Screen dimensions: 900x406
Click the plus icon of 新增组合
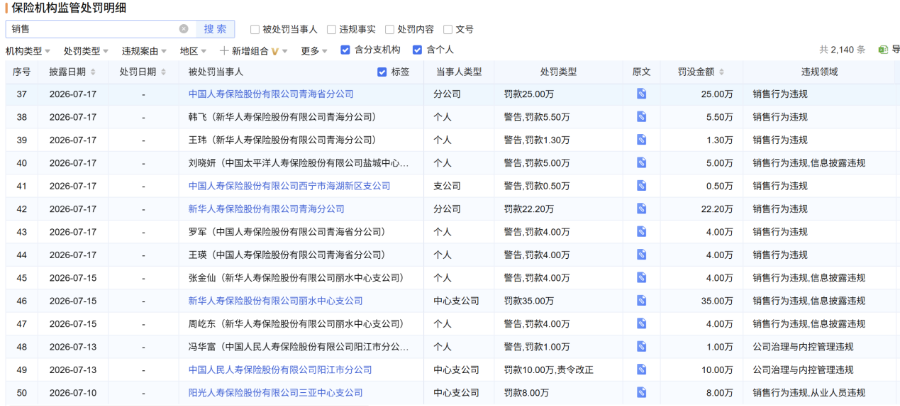click(x=224, y=51)
